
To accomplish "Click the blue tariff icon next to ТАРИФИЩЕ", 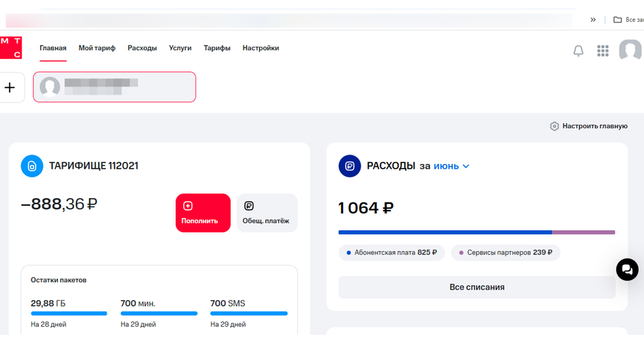I will point(32,166).
